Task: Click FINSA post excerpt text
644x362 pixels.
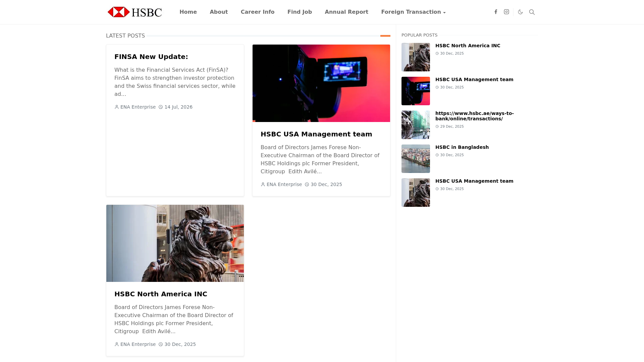Action: point(175,82)
